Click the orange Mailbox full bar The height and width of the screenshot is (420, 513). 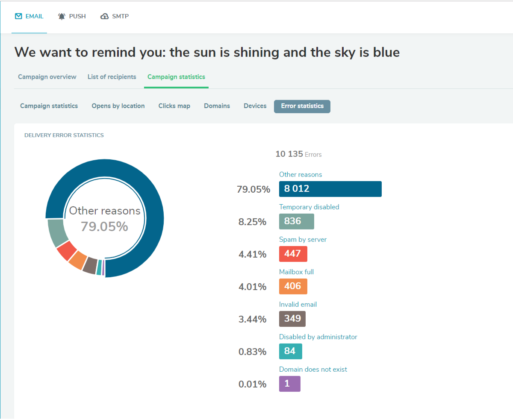pyautogui.click(x=293, y=286)
